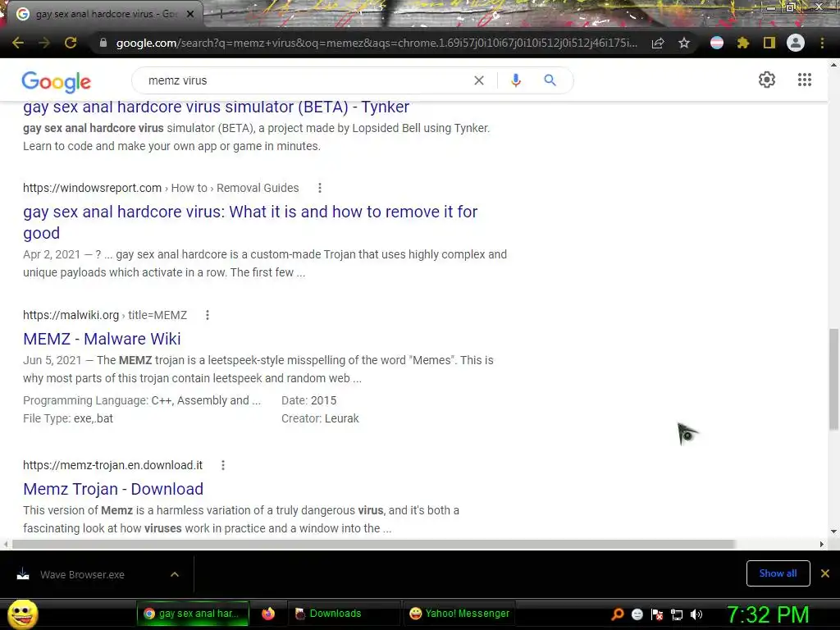Click the https://windowsreport.com breadcrumb
This screenshot has width=840, height=630.
click(x=92, y=188)
